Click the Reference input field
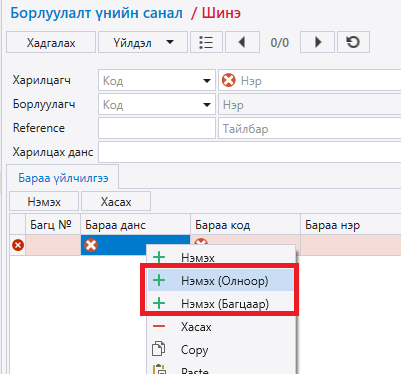The width and height of the screenshot is (401, 374). 157,128
